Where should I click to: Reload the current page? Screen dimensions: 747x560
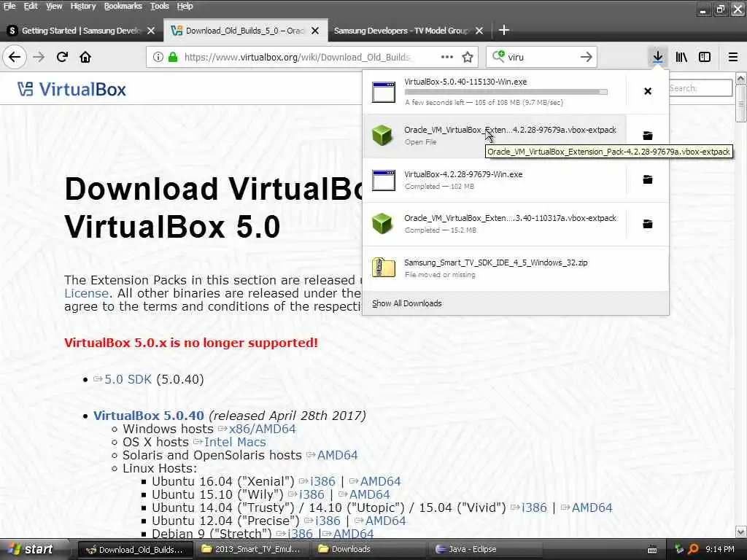pos(62,57)
